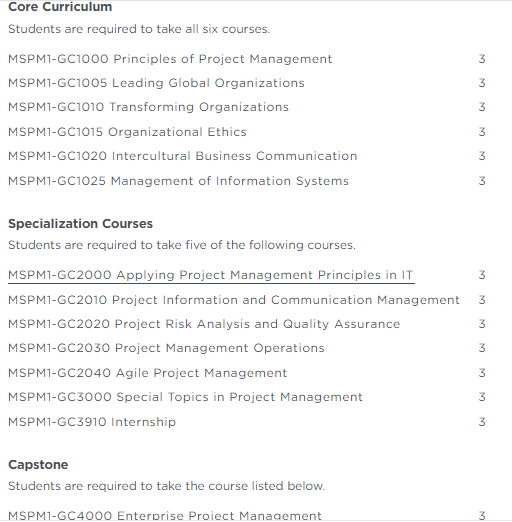Click credit value for Agile Project Management
Viewport: 512px width, 522px height.
pyautogui.click(x=482, y=373)
